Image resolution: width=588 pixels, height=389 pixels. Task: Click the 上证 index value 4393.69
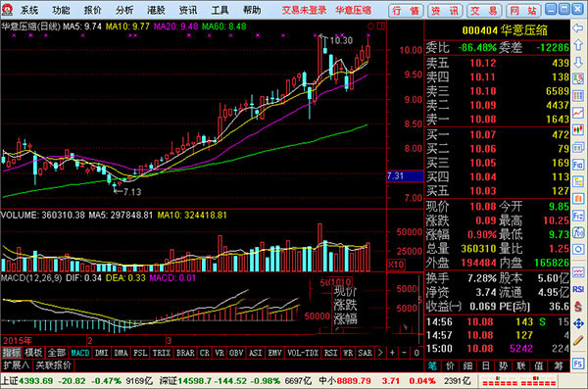(x=36, y=381)
